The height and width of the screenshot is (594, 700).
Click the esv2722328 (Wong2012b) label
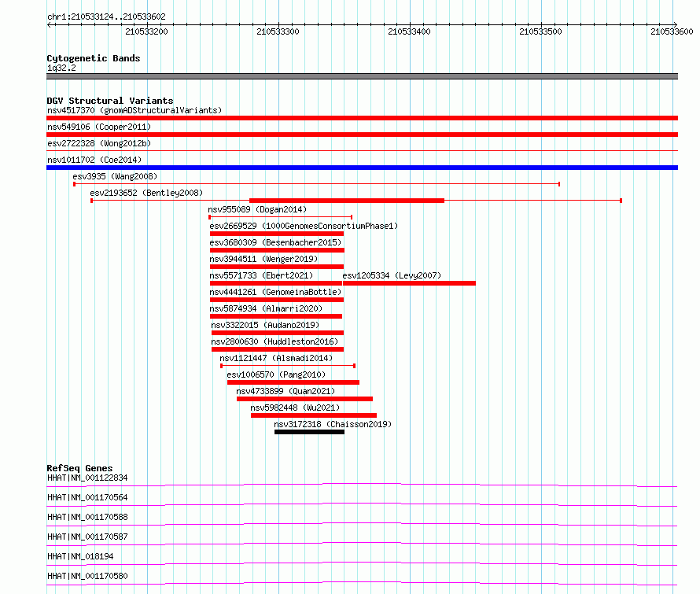99,143
